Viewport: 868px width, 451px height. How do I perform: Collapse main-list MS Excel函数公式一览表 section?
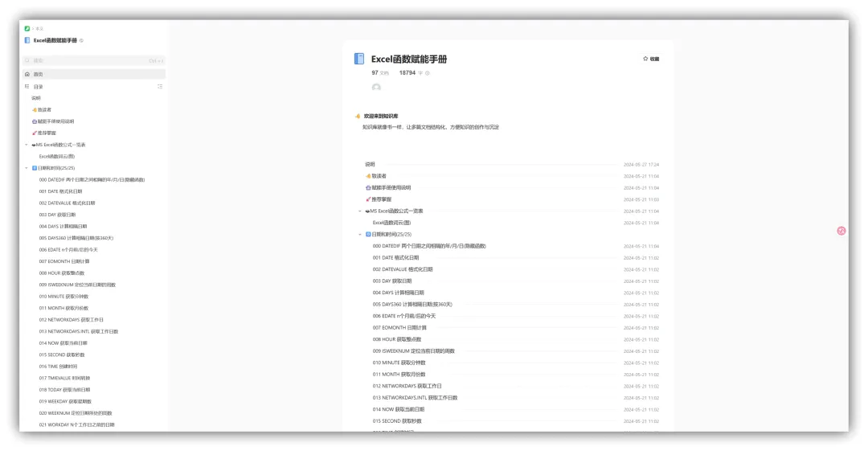(x=360, y=211)
